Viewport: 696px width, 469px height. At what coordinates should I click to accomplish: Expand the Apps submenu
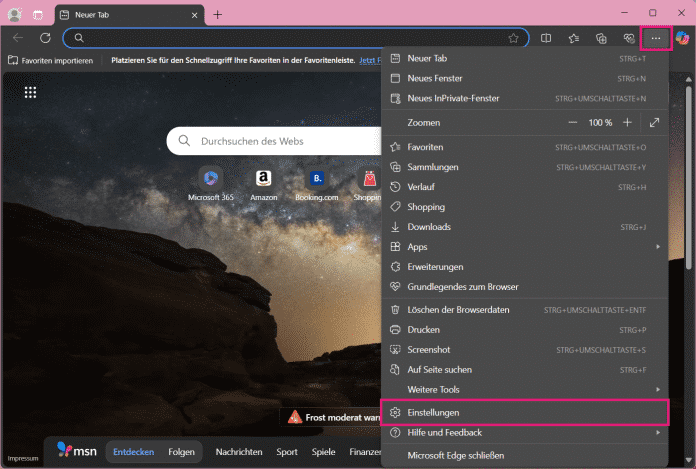[525, 246]
